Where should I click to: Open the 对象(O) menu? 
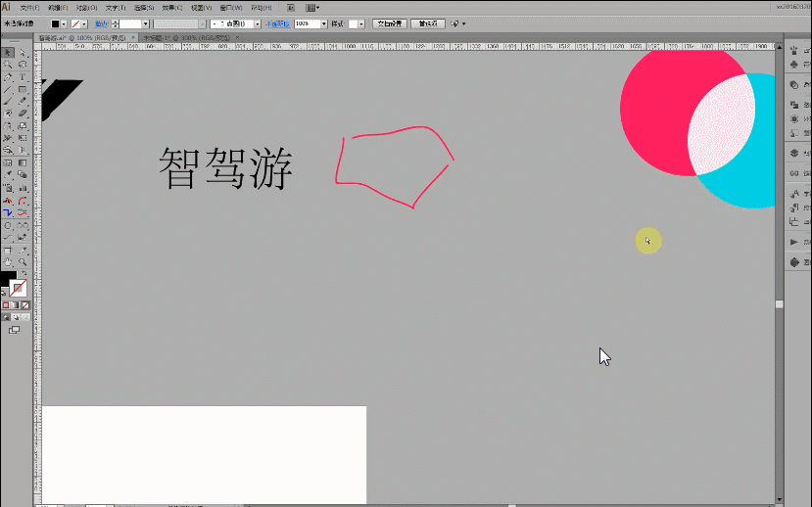click(86, 8)
